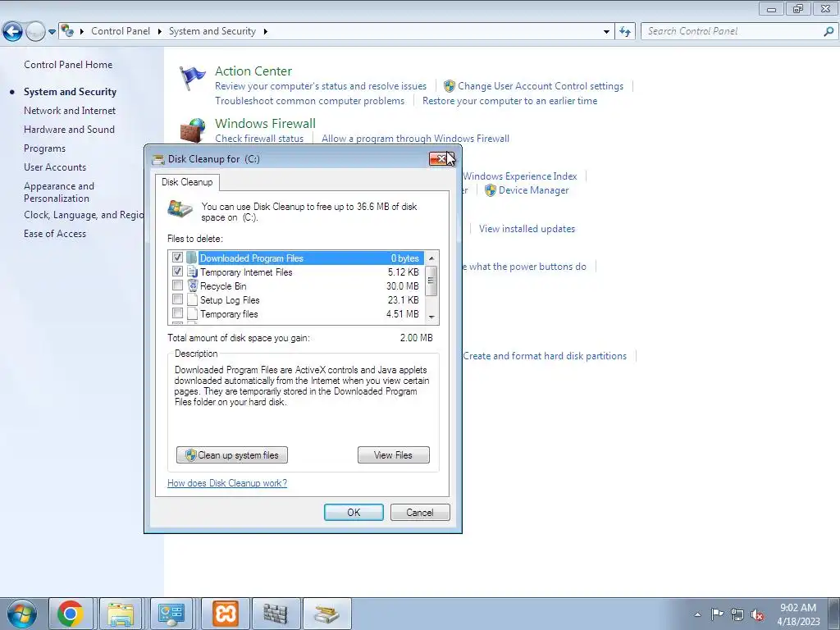Viewport: 840px width, 630px height.
Task: Click the clock showing 9:02 AM
Action: 797,608
